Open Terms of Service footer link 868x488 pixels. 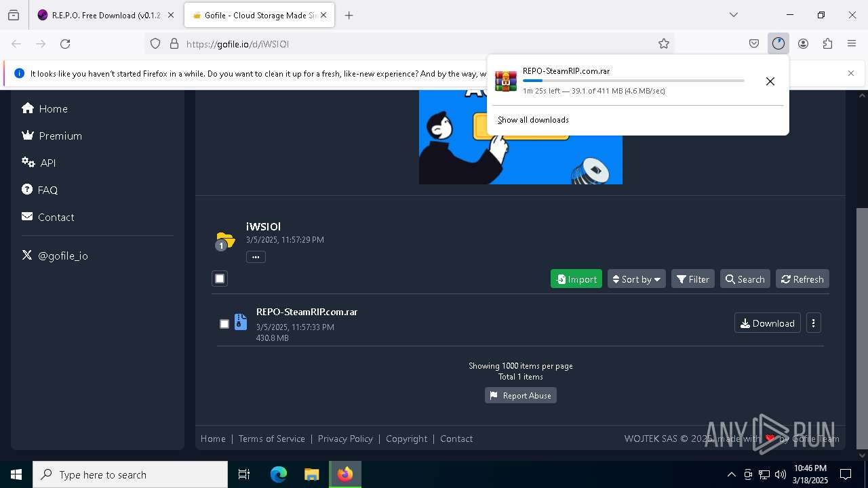pos(272,439)
